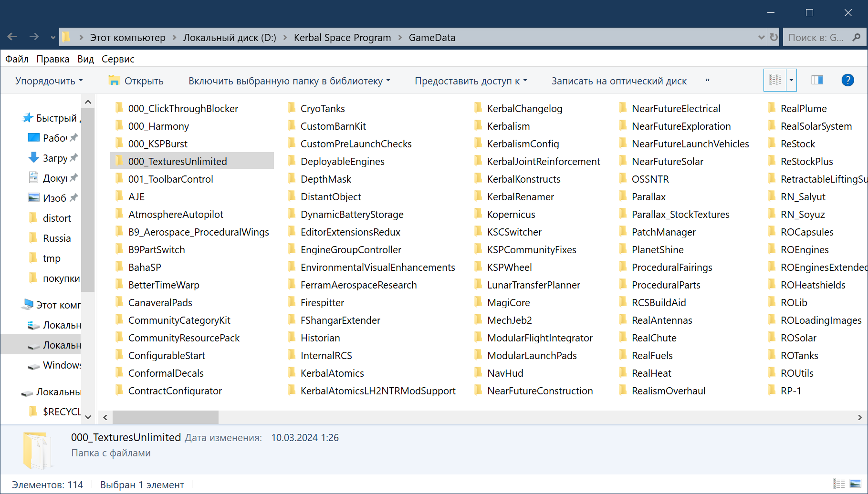This screenshot has width=868, height=494.
Task: Select the RealismOverhaul folder icon
Action: (x=623, y=390)
